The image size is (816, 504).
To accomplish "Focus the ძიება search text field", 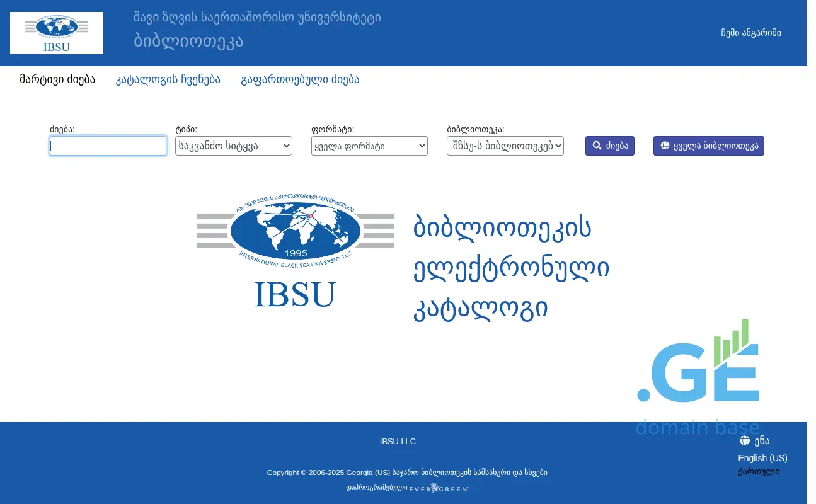I will (108, 146).
